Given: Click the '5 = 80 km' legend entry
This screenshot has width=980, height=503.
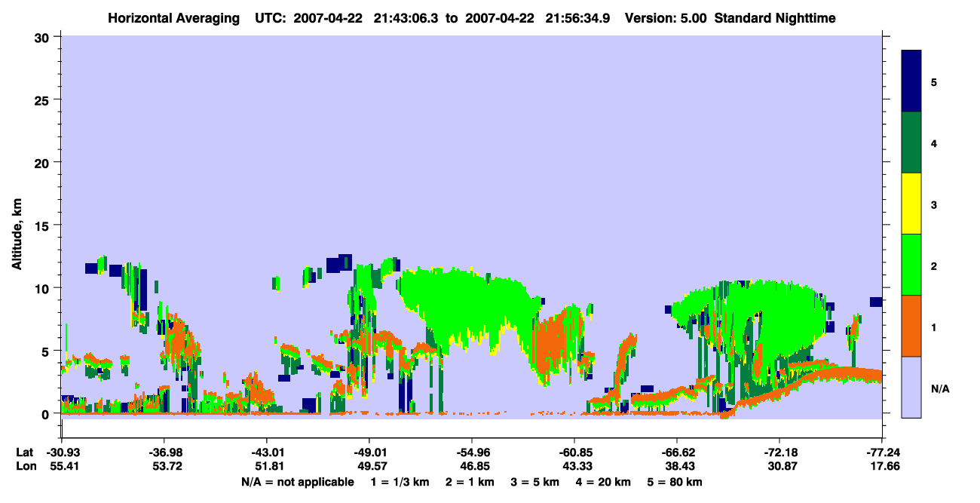Looking at the screenshot, I should tap(676, 482).
